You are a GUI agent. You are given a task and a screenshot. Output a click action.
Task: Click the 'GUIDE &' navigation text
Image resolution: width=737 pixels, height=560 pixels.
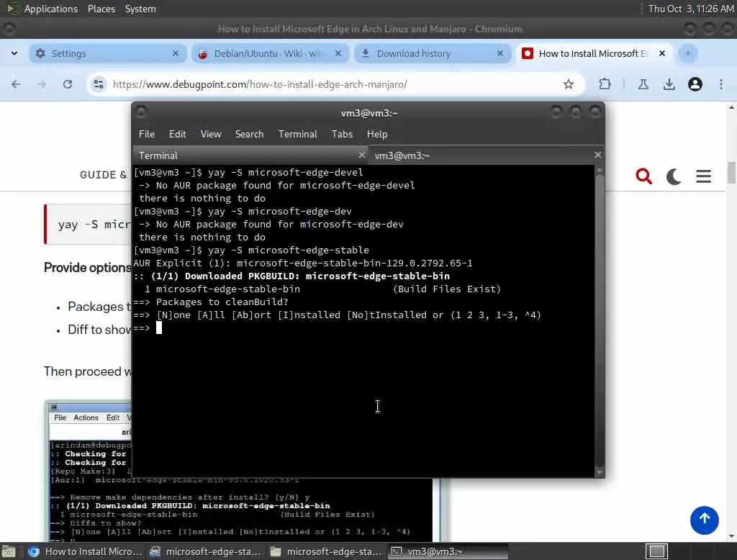point(103,174)
